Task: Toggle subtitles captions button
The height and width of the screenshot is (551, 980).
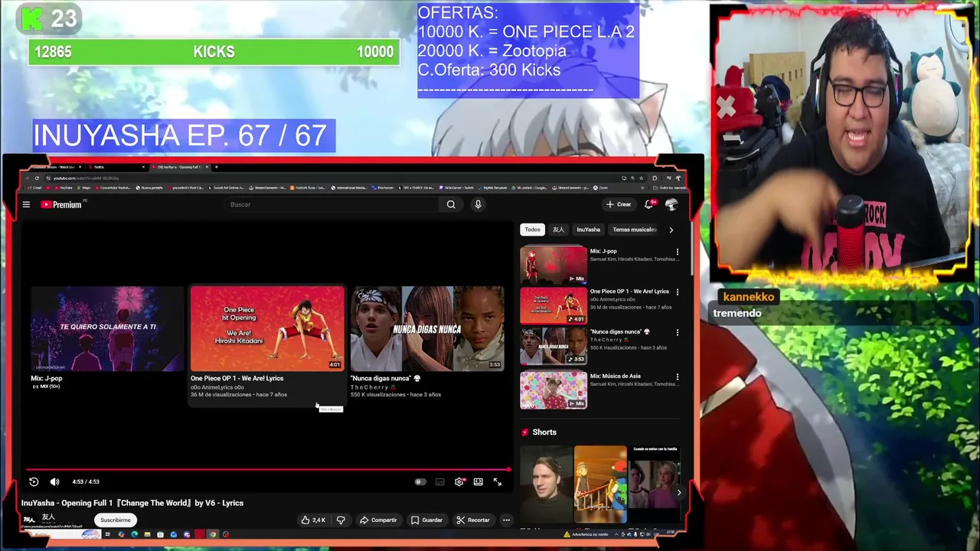Action: pyautogui.click(x=439, y=481)
